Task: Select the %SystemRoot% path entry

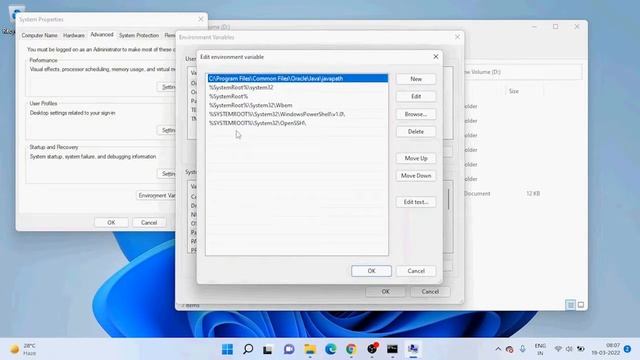Action: (298, 96)
